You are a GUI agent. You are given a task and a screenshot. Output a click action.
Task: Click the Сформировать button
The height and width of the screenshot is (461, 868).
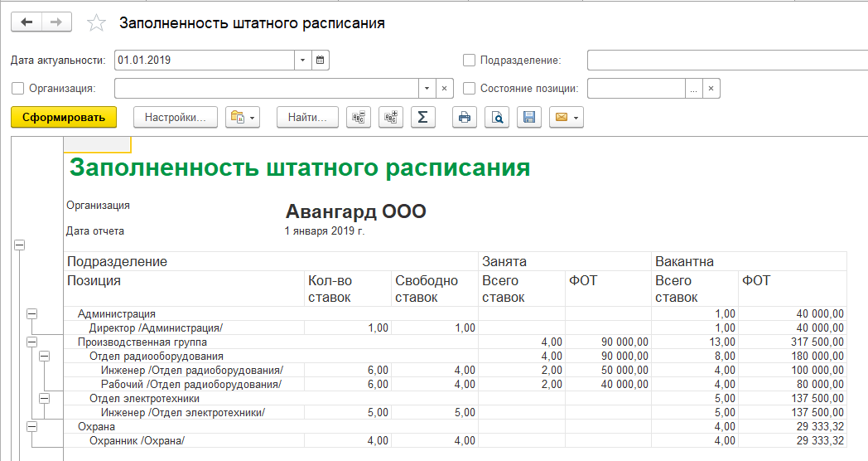[64, 118]
